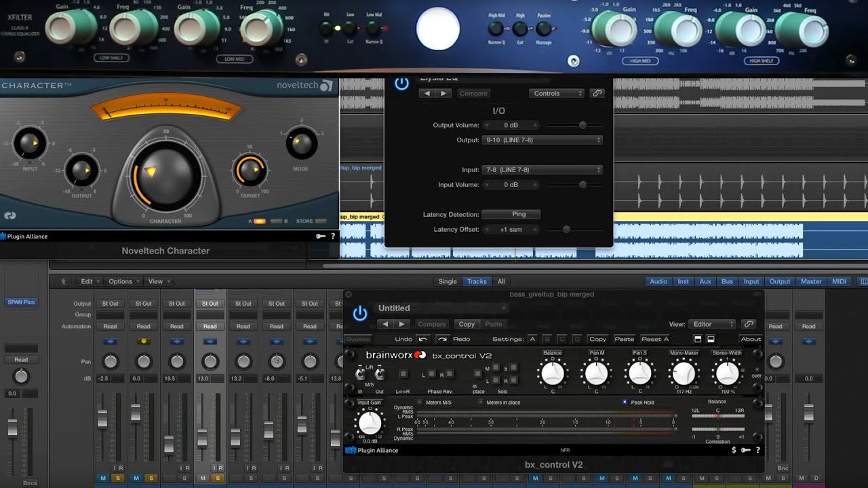Toggle L<>R swap button in bx_control
This screenshot has width=868, height=488.
403,373
